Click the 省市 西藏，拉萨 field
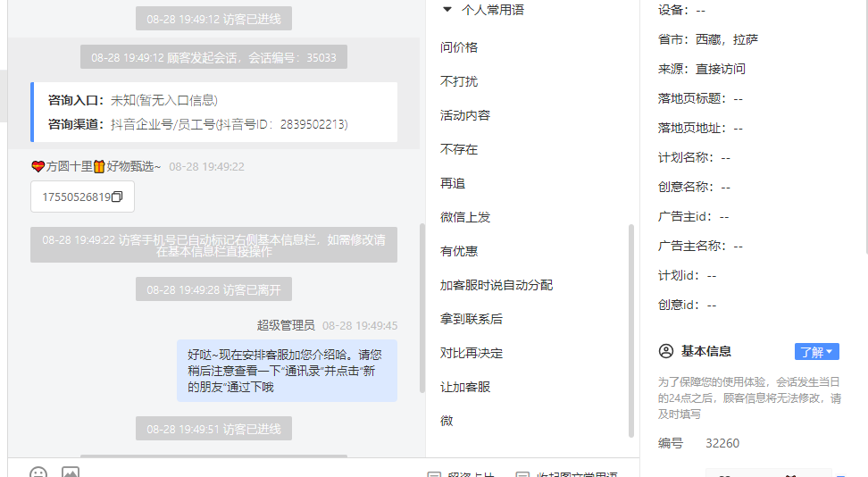The image size is (868, 477). coord(707,40)
